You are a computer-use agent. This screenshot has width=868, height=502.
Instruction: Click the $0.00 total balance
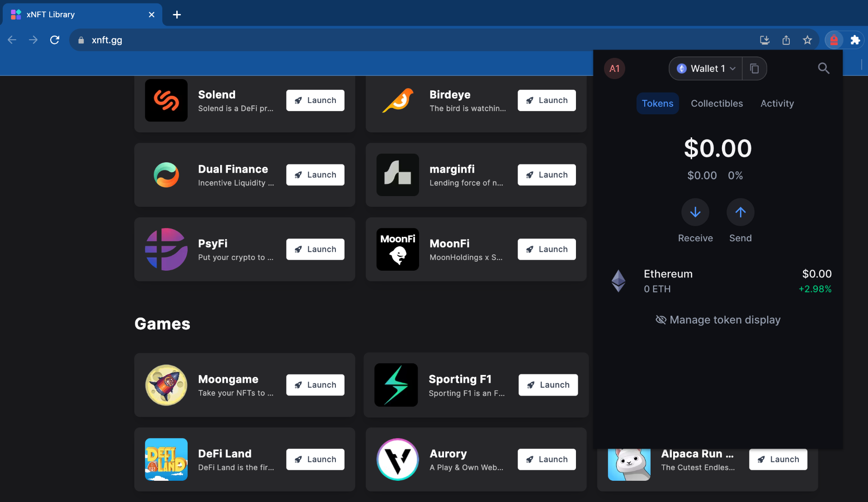tap(717, 148)
